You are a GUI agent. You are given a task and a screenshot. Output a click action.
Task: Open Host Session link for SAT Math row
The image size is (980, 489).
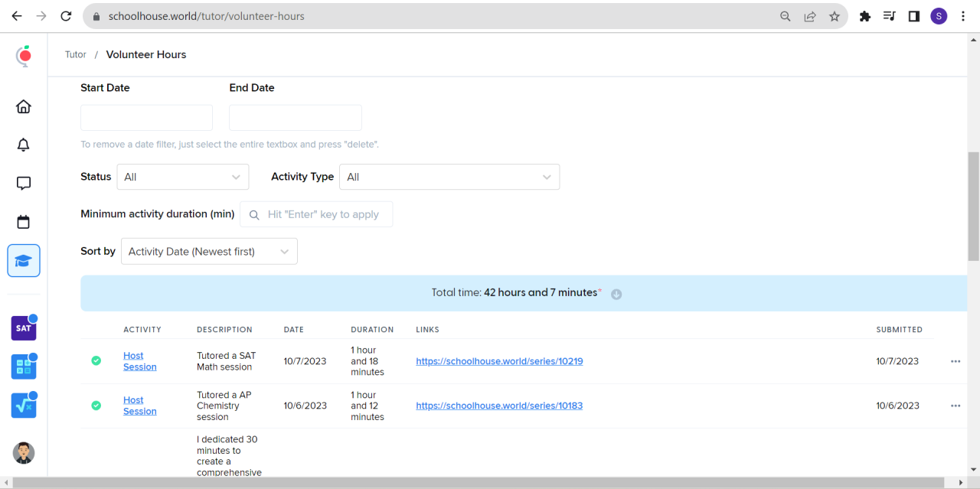tap(139, 361)
